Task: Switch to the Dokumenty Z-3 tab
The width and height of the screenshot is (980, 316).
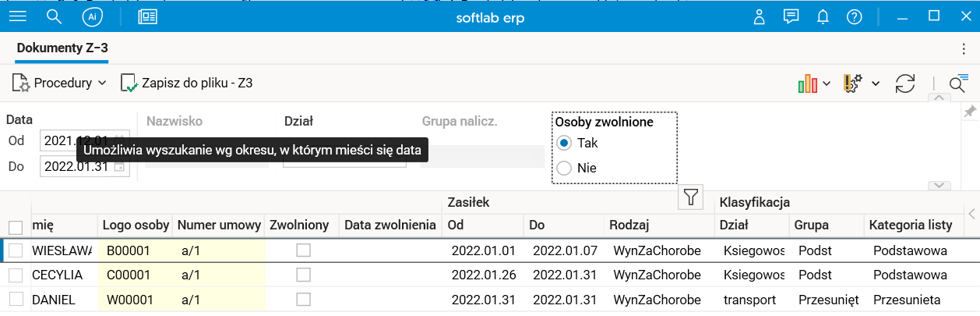Action: click(62, 48)
